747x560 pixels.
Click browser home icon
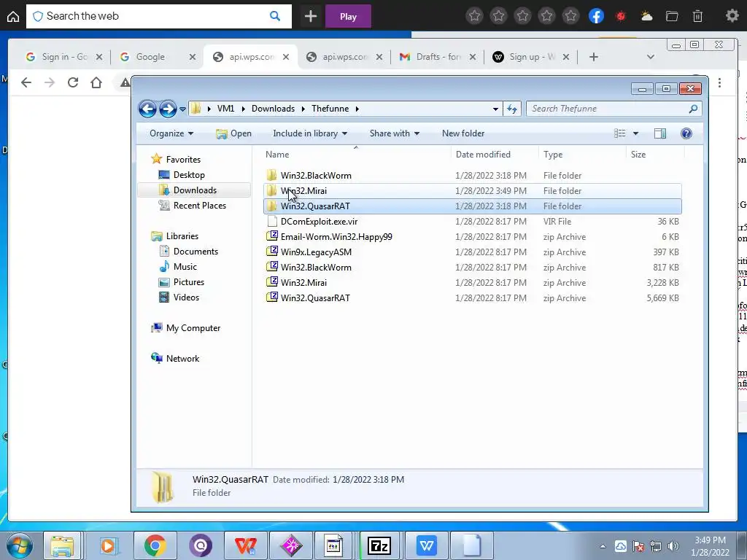pyautogui.click(x=96, y=82)
